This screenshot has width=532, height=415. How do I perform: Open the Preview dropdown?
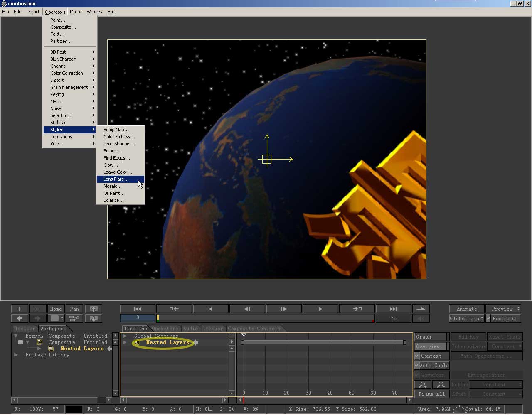point(503,309)
